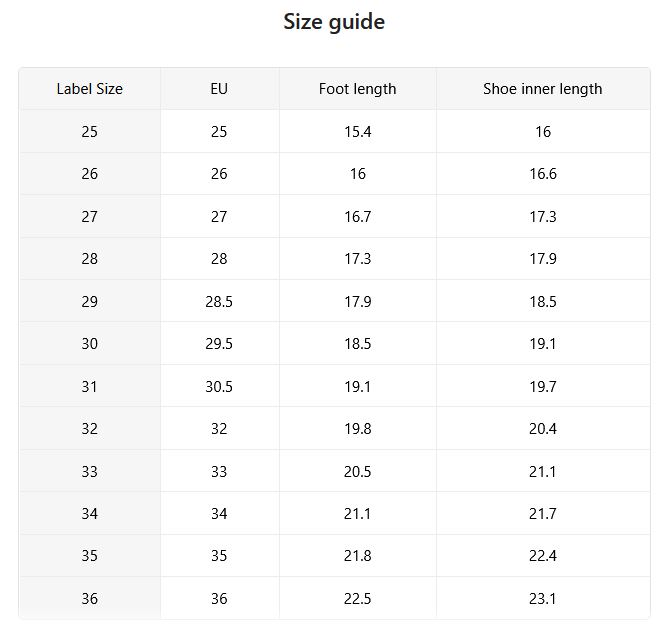Image resolution: width=659 pixels, height=644 pixels.
Task: Click shoe inner length 22.4 cell
Action: pyautogui.click(x=543, y=555)
